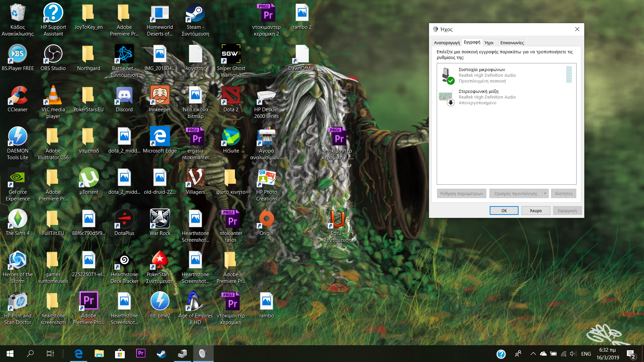Select the HP Print and Scan Doctor icon

(x=17, y=309)
